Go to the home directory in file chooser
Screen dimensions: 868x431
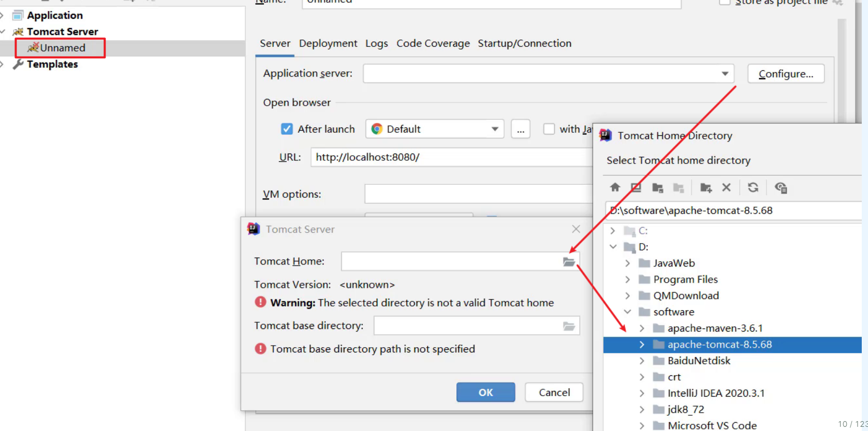pyautogui.click(x=615, y=187)
